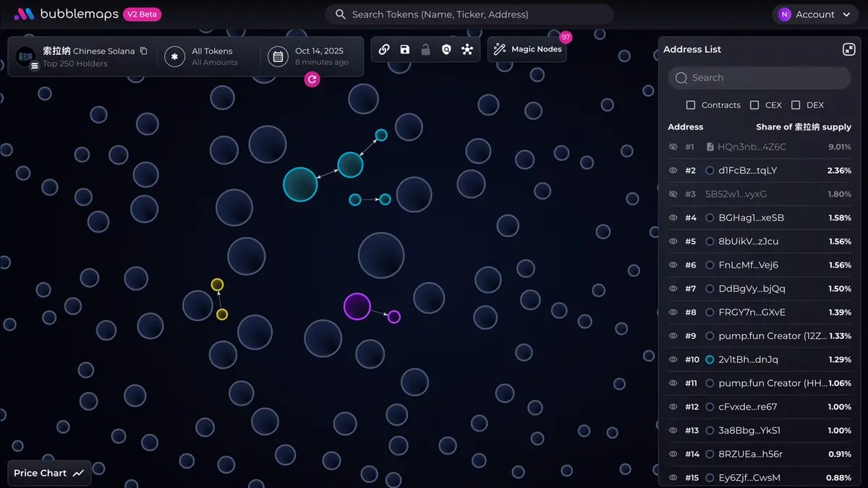Viewport: 868px width, 488px height.
Task: Click the 2.36% share value
Action: tap(839, 171)
